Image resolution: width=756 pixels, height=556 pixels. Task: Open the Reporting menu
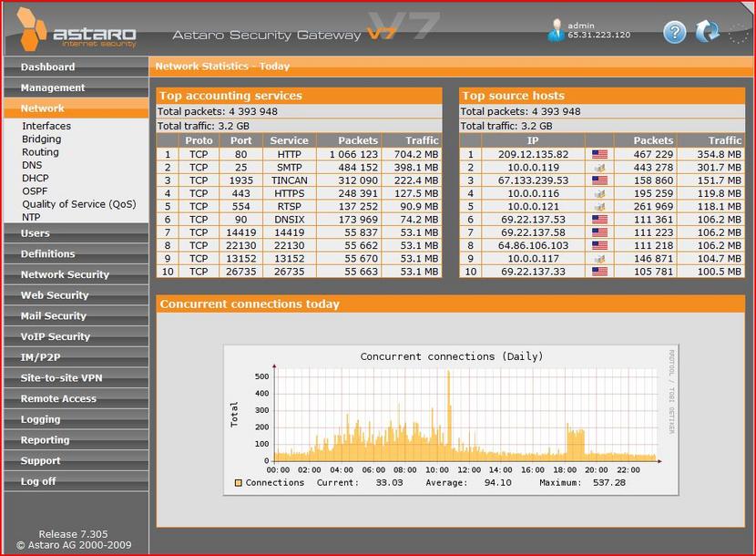point(77,441)
